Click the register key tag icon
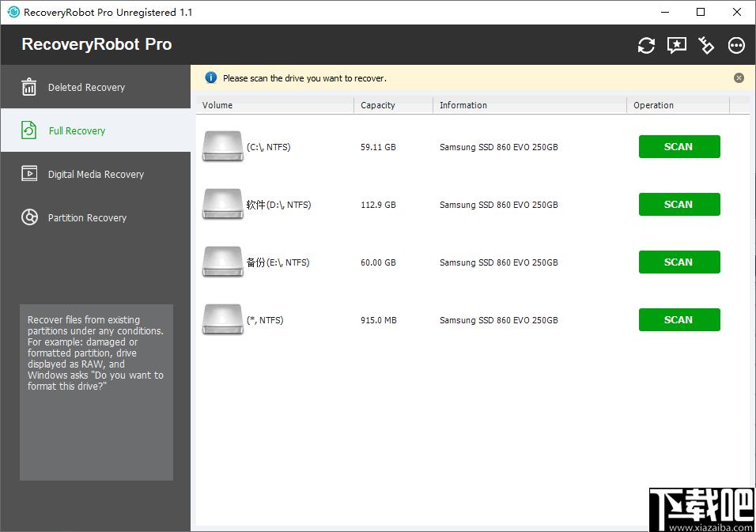This screenshot has width=756, height=532. (706, 45)
